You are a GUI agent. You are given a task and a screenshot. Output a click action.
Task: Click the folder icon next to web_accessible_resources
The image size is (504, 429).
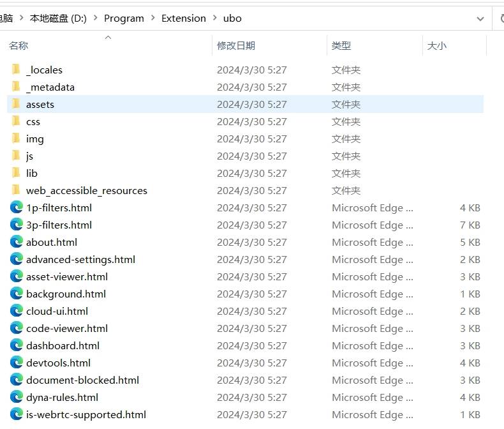pyautogui.click(x=17, y=190)
